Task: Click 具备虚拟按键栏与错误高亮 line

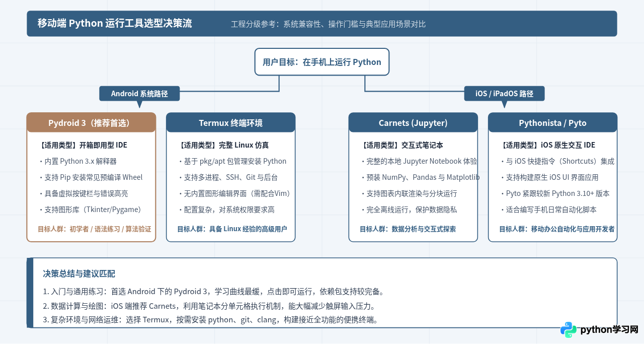Action: coord(83,193)
